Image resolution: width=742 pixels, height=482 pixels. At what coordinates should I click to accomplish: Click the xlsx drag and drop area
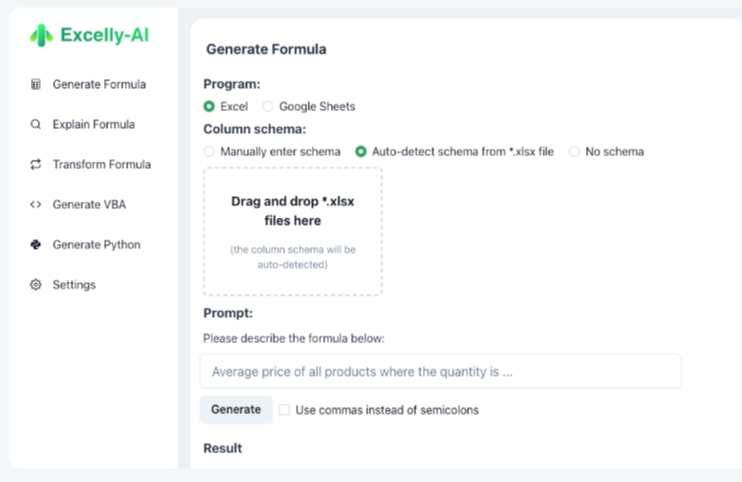click(292, 231)
